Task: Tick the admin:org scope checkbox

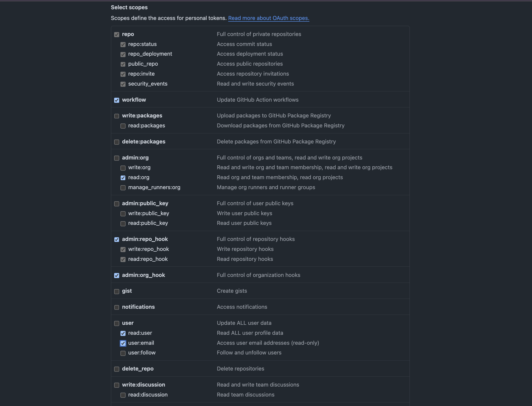Action: point(117,158)
